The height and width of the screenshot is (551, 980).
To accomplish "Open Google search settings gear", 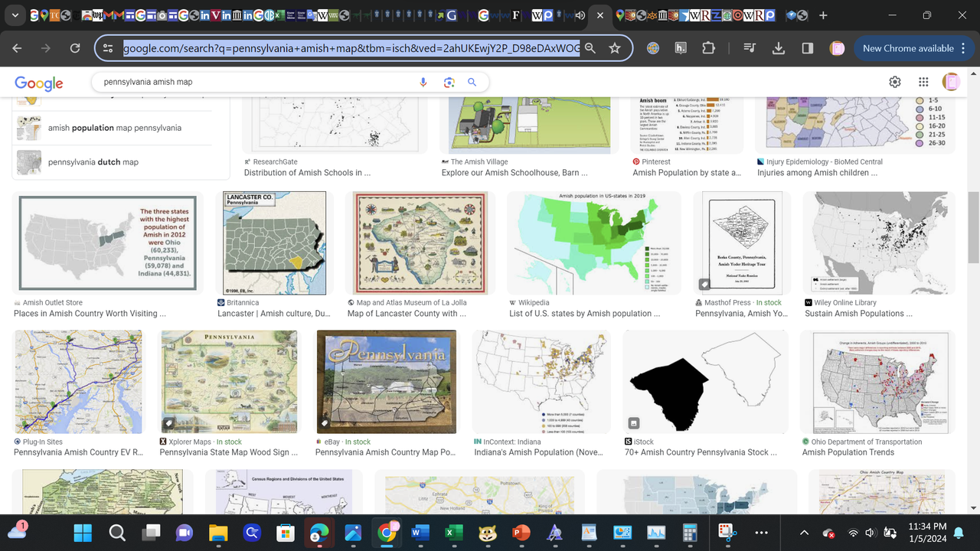I will (x=895, y=82).
